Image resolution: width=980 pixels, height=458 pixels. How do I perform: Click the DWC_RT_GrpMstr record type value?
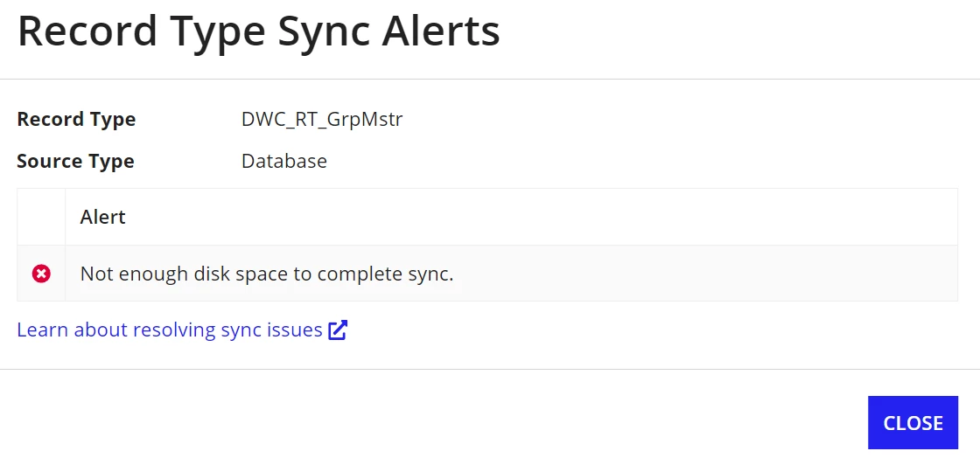322,119
